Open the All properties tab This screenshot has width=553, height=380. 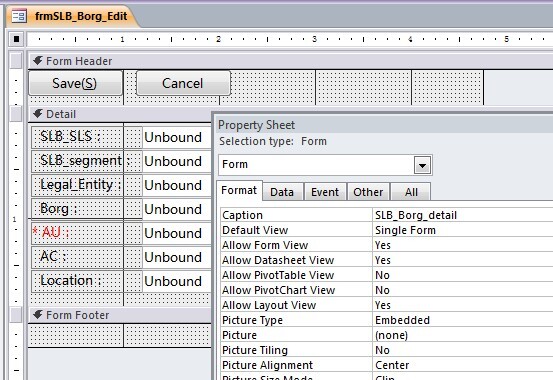[411, 192]
